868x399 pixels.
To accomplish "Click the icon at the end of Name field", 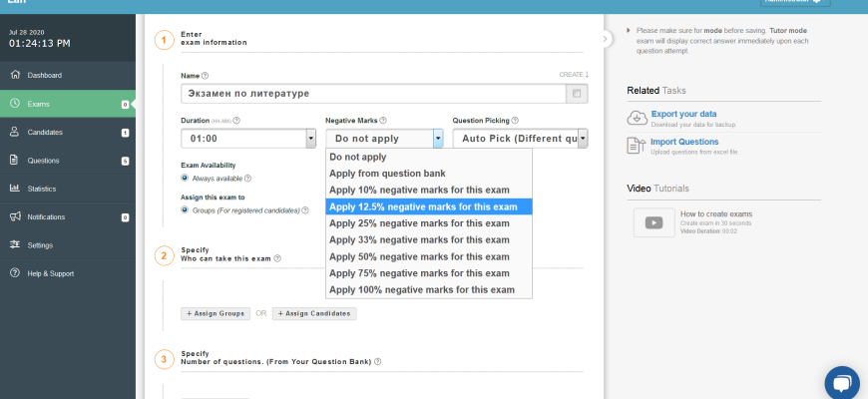I will coord(576,94).
